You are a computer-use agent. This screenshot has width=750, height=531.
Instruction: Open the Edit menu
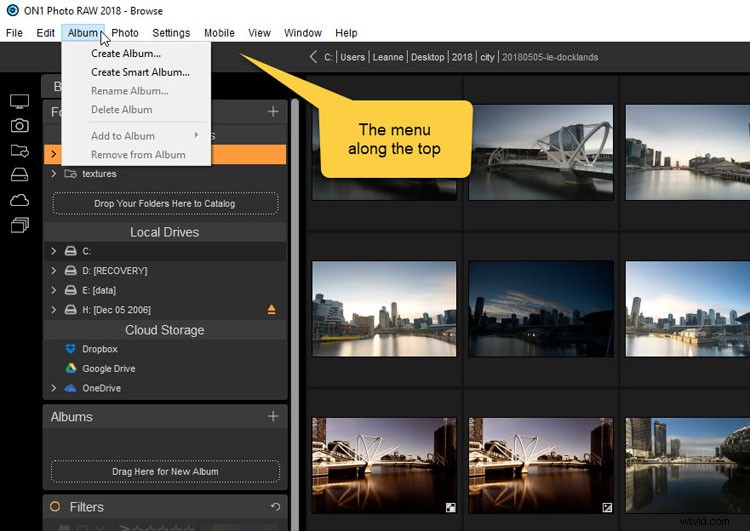(x=45, y=33)
